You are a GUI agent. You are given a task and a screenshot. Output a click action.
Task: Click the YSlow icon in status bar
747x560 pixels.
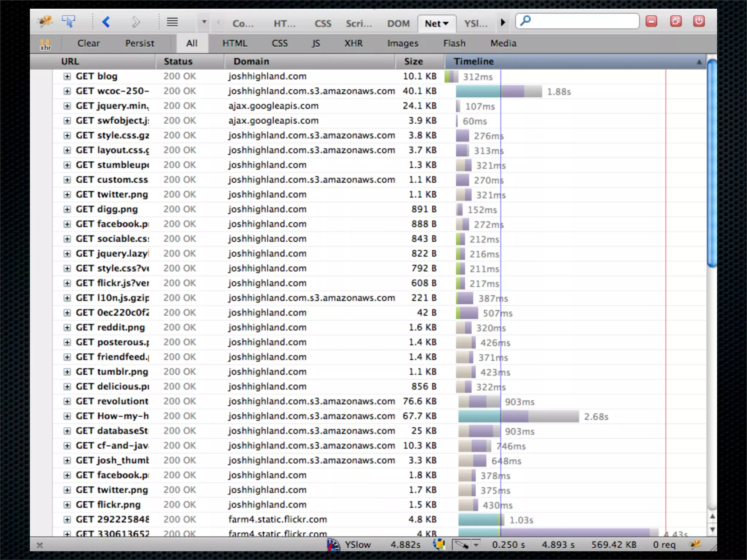(333, 545)
